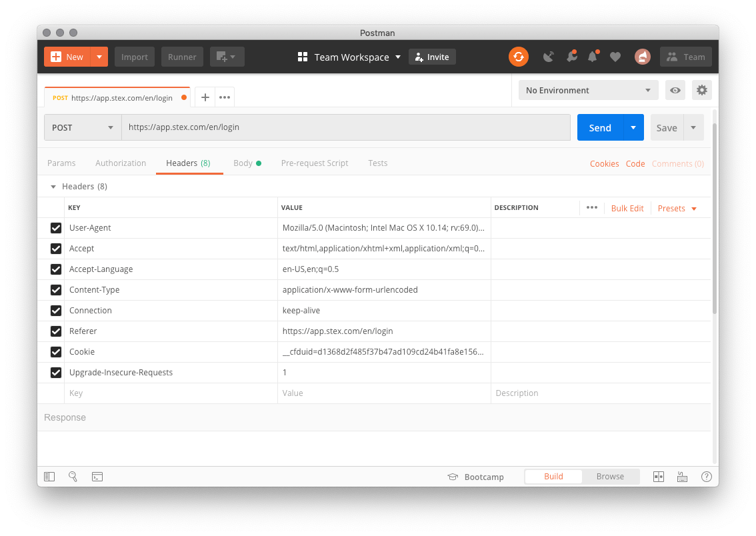Uncheck the Accept-Language header
The height and width of the screenshot is (536, 756).
click(56, 269)
